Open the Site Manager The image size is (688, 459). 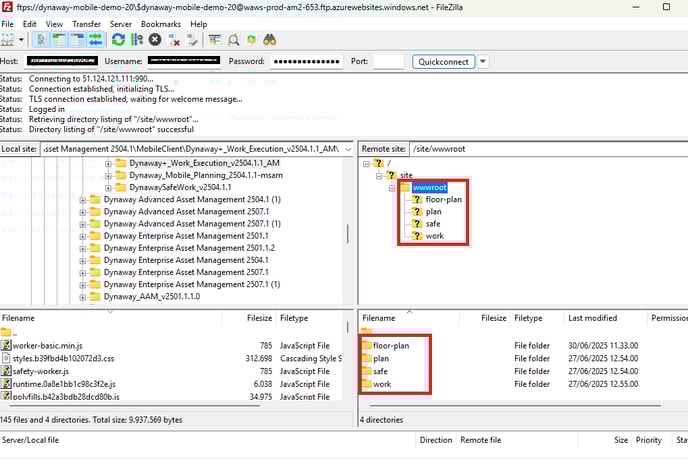[7, 40]
